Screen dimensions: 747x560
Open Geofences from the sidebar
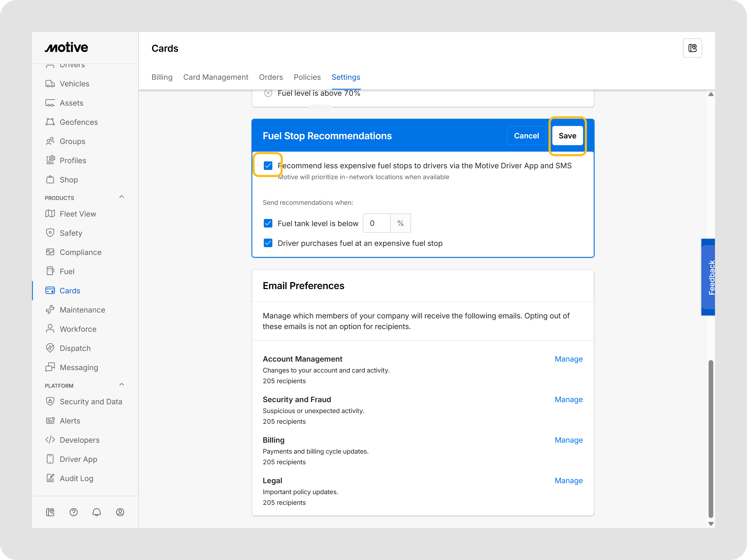(78, 122)
